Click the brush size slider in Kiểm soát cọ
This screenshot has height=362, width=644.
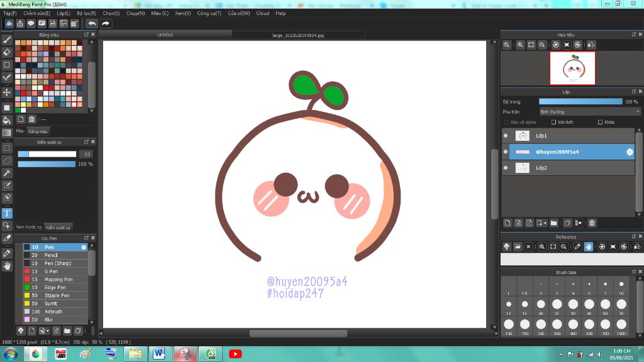point(47,154)
